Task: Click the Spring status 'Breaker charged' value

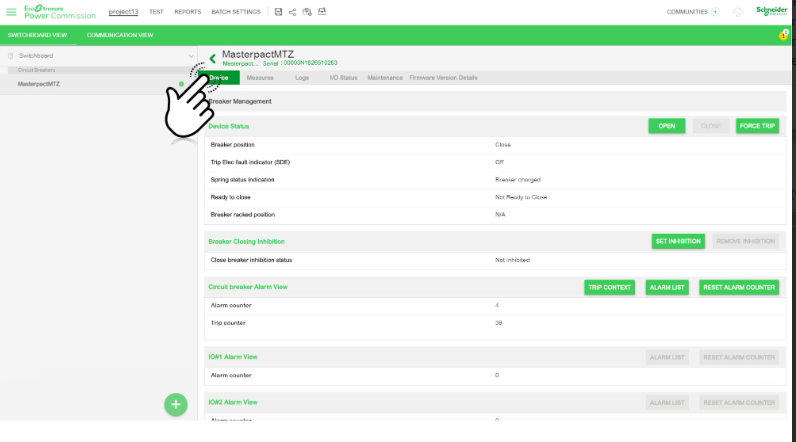Action: pos(518,180)
